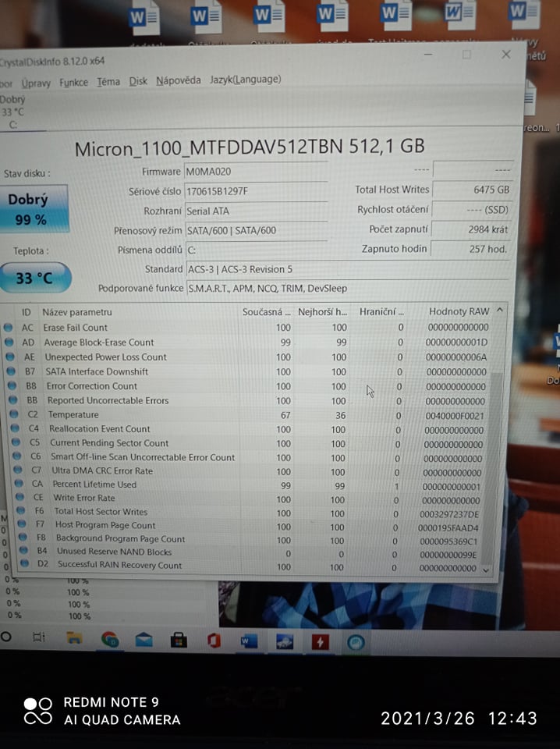Open File Explorer from the taskbar
The width and height of the screenshot is (560, 749).
(74, 637)
